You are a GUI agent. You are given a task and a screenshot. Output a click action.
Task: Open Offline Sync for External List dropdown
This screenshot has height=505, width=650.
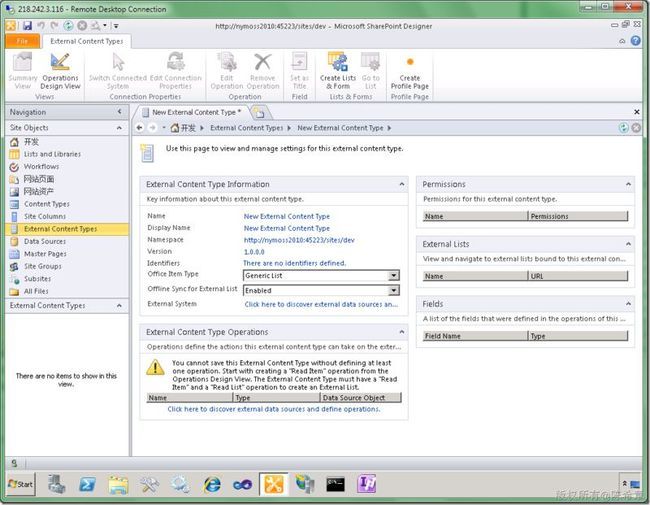pos(394,290)
